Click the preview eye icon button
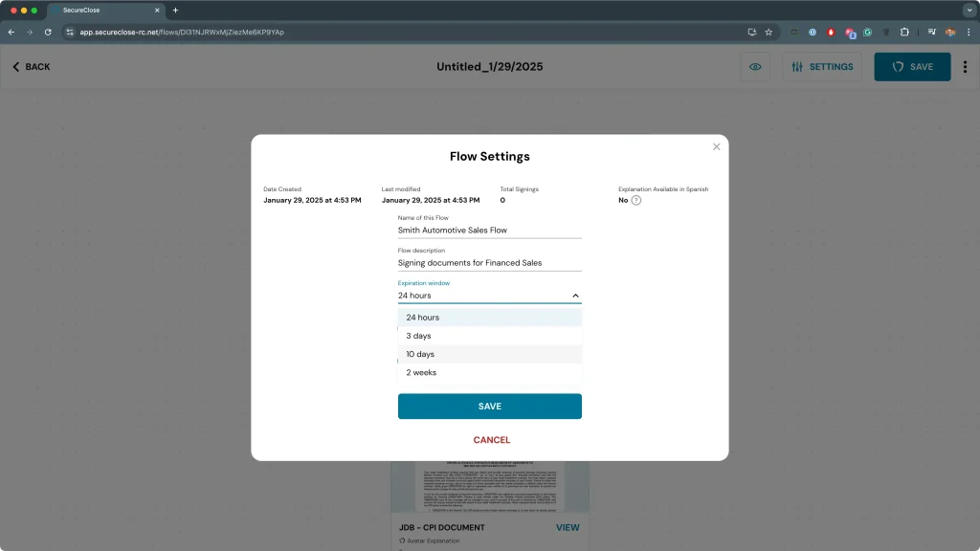This screenshot has width=980, height=551. point(756,67)
